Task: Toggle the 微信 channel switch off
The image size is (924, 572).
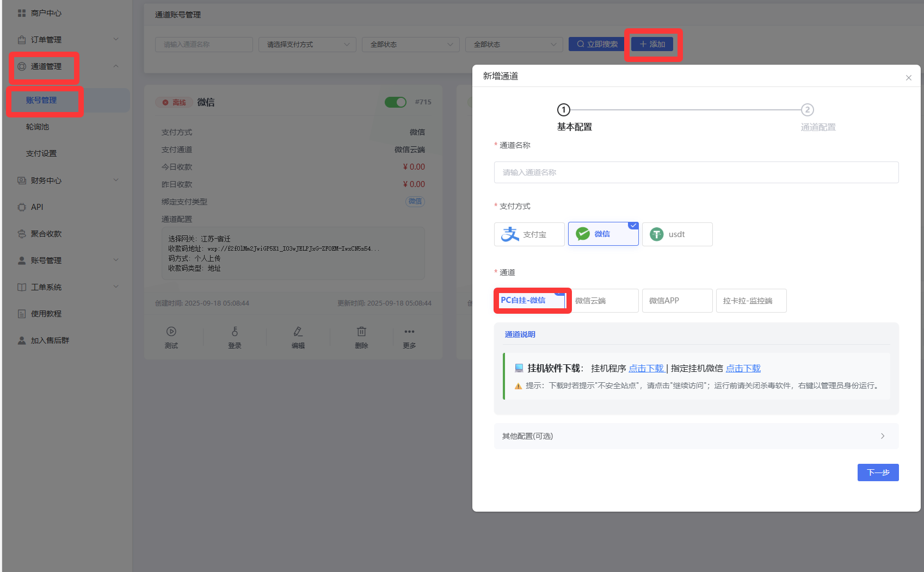Action: 396,102
